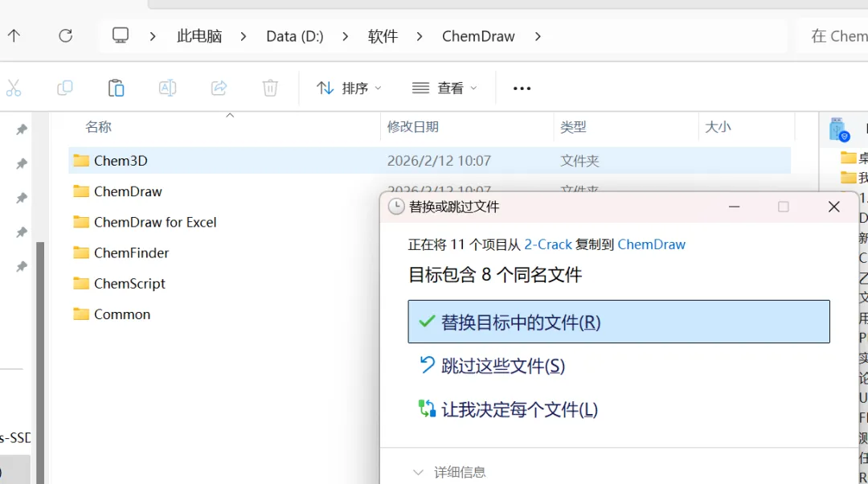Screen dimensions: 868x484
Task: Delete selected item trash icon
Action: [270, 88]
